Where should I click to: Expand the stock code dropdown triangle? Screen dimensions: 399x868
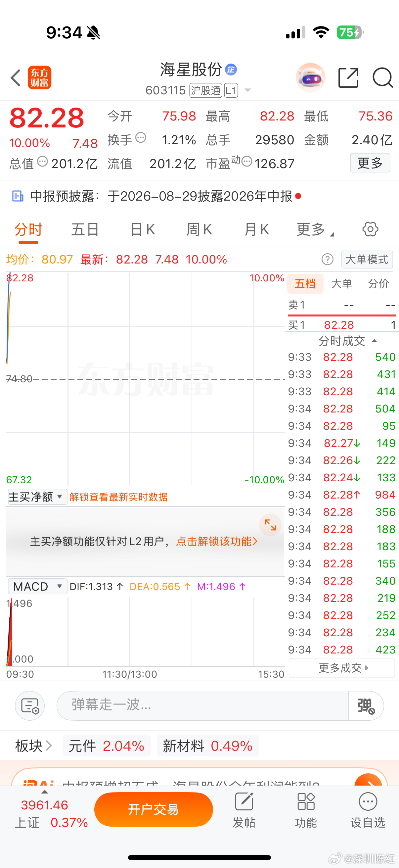coord(248,90)
